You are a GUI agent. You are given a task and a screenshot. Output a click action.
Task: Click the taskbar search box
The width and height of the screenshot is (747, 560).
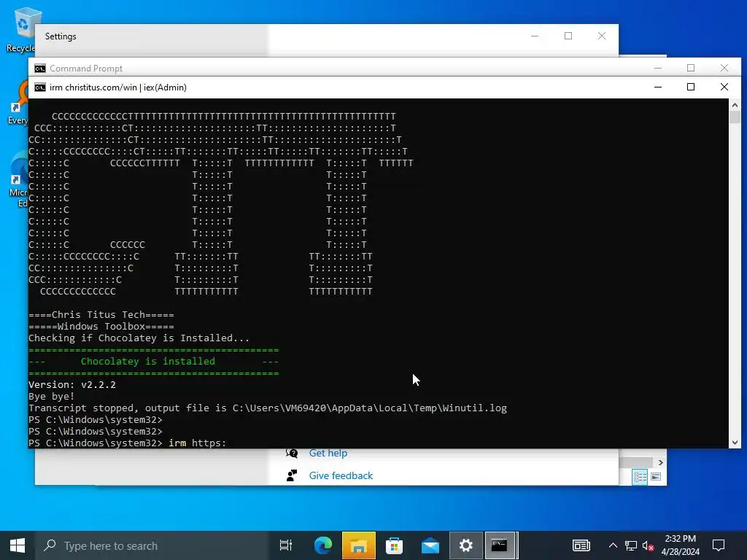point(152,545)
